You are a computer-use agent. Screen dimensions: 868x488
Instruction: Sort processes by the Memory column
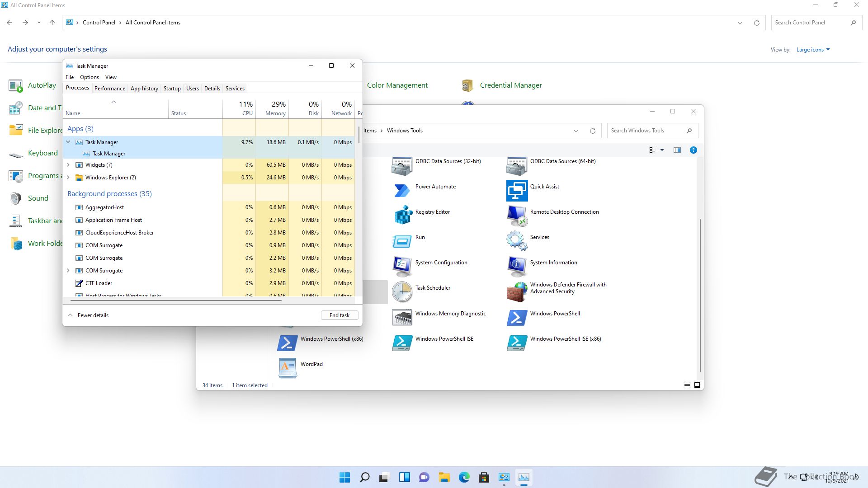(272, 109)
